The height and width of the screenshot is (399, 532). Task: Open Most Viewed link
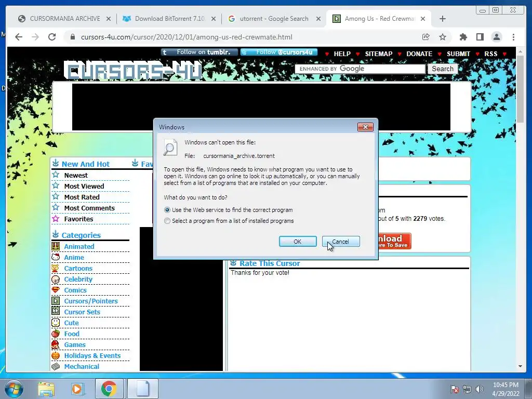coord(84,187)
